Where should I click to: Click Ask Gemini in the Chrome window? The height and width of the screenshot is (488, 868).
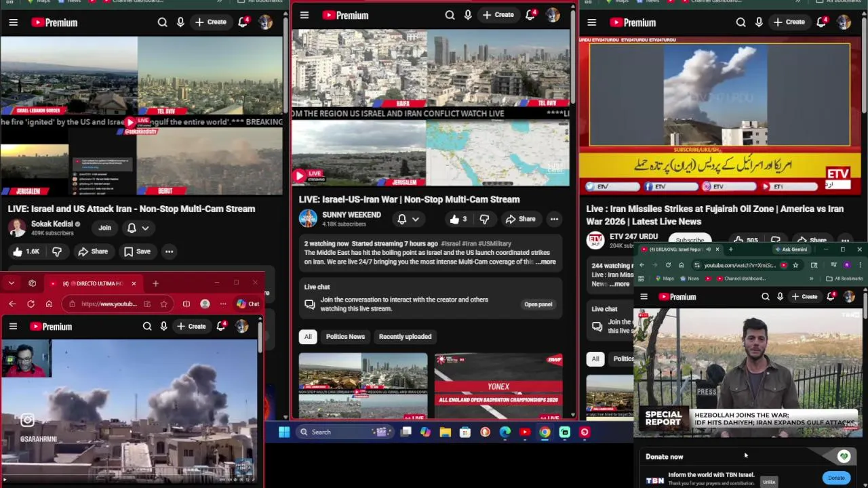(x=790, y=249)
